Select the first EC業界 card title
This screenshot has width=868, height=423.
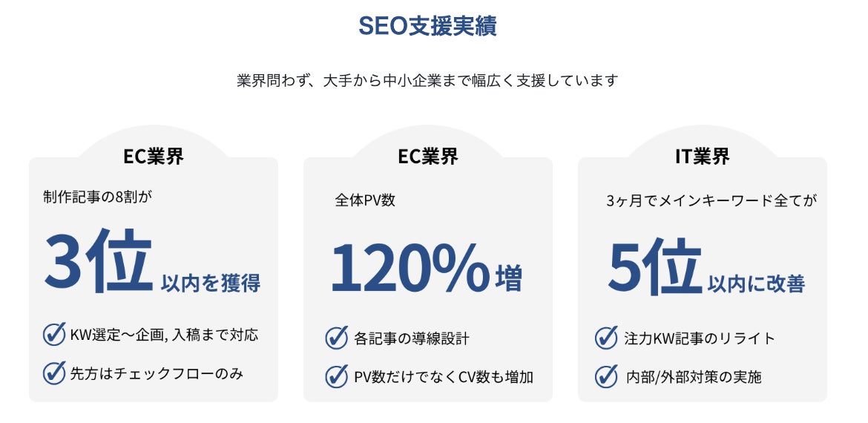tap(154, 157)
